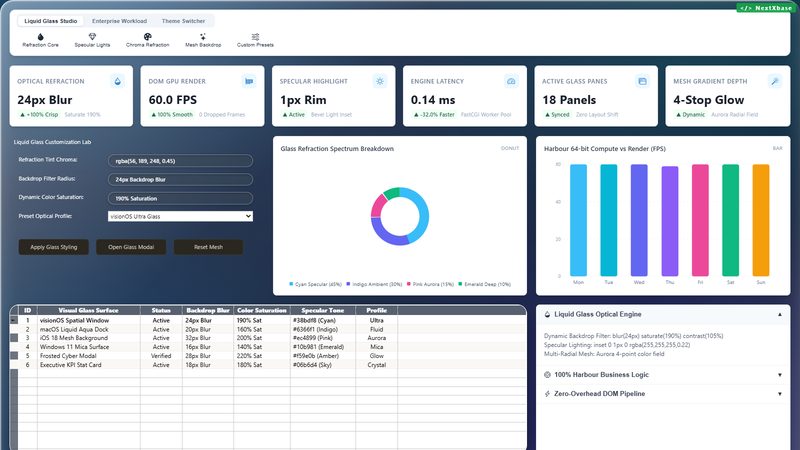
Task: Click Liquid Glass Optical Engine droplet icon
Action: pyautogui.click(x=547, y=315)
